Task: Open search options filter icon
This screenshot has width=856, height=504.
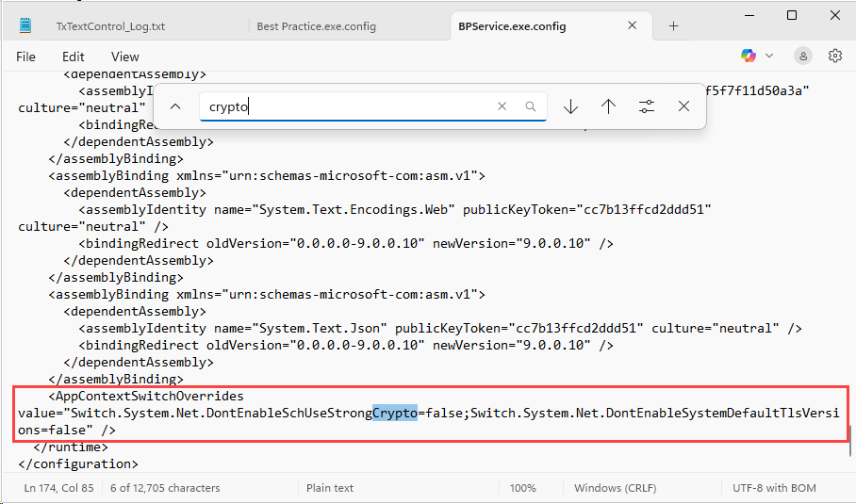Action: click(x=646, y=107)
